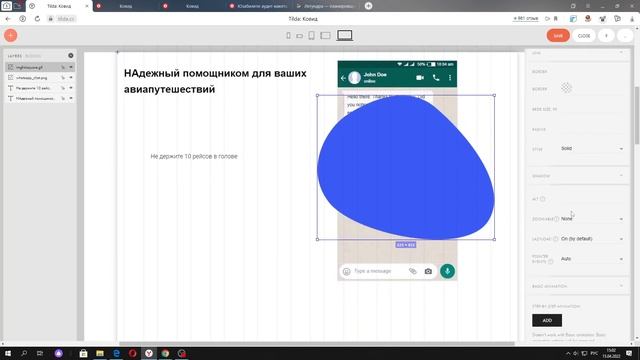640x360 pixels.
Task: Open Opera browser from taskbar
Action: [x=133, y=353]
